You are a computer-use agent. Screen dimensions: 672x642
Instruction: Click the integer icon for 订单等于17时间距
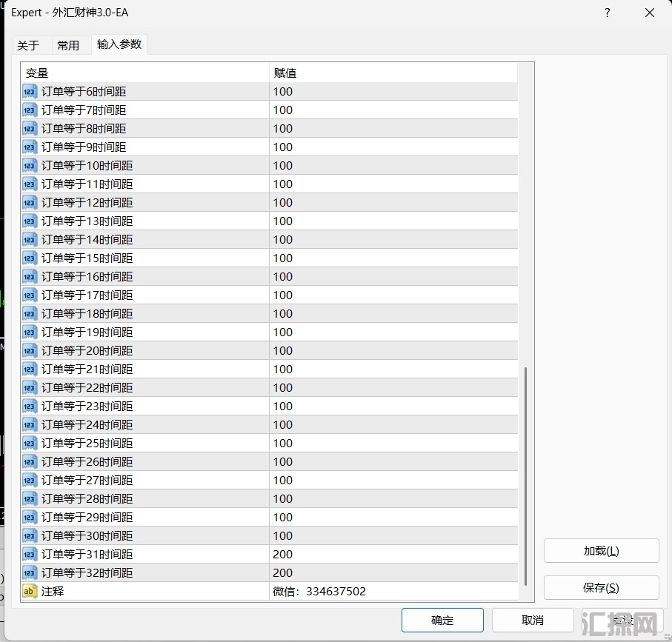[30, 295]
